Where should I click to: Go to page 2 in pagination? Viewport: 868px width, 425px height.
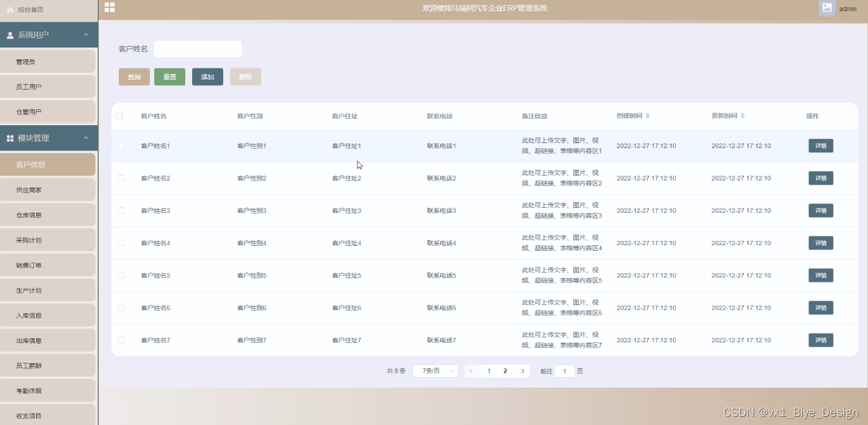point(505,371)
